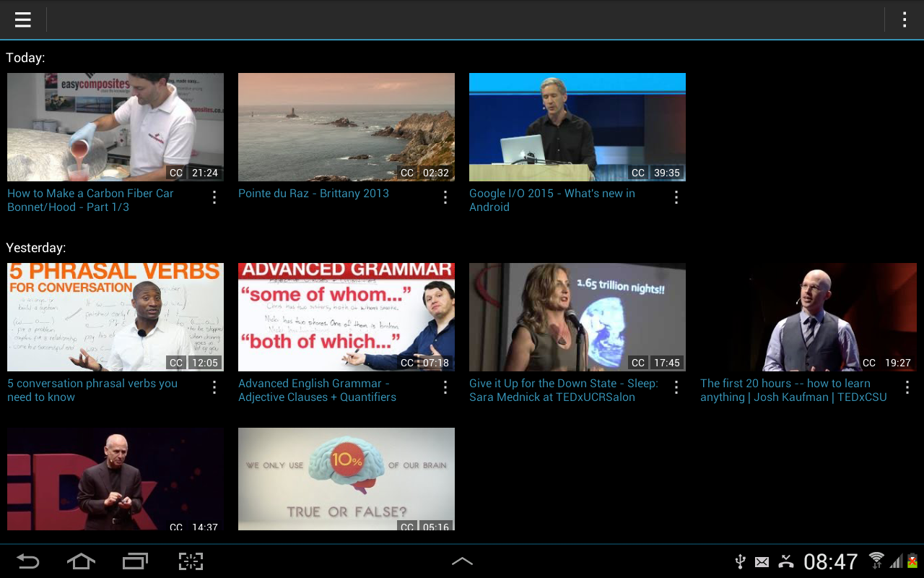This screenshot has height=578, width=924.
Task: Open options for Give it Up for Down State video
Action: 676,387
